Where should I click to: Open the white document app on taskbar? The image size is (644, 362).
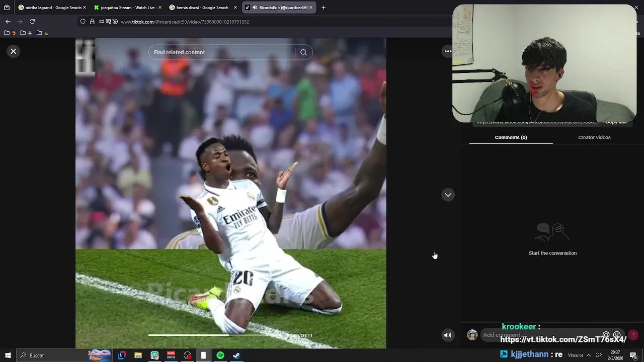click(x=204, y=355)
